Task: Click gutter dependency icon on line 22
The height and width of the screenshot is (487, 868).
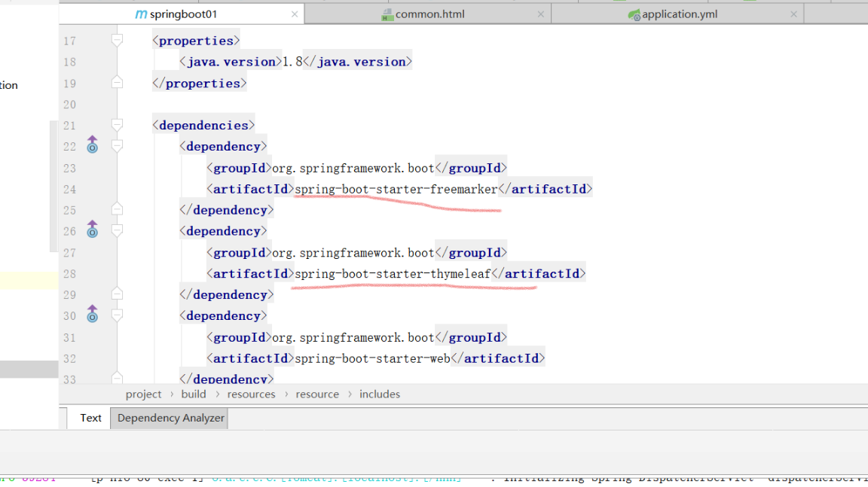Action: (93, 145)
